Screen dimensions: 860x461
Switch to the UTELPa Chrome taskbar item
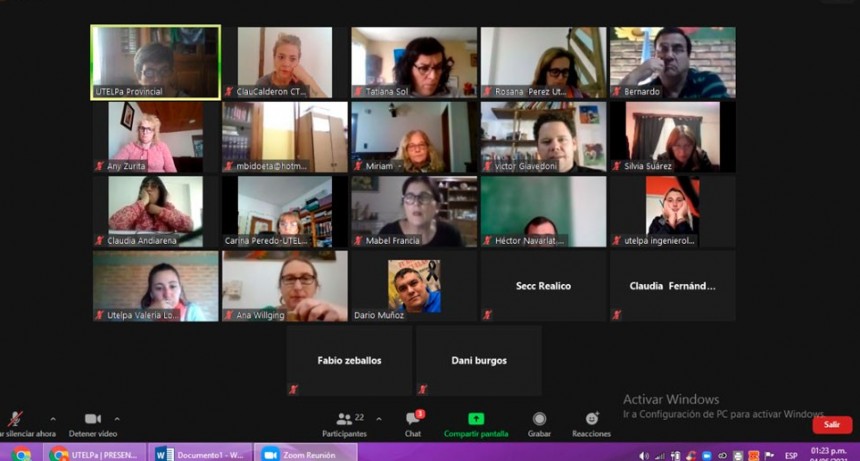point(96,454)
